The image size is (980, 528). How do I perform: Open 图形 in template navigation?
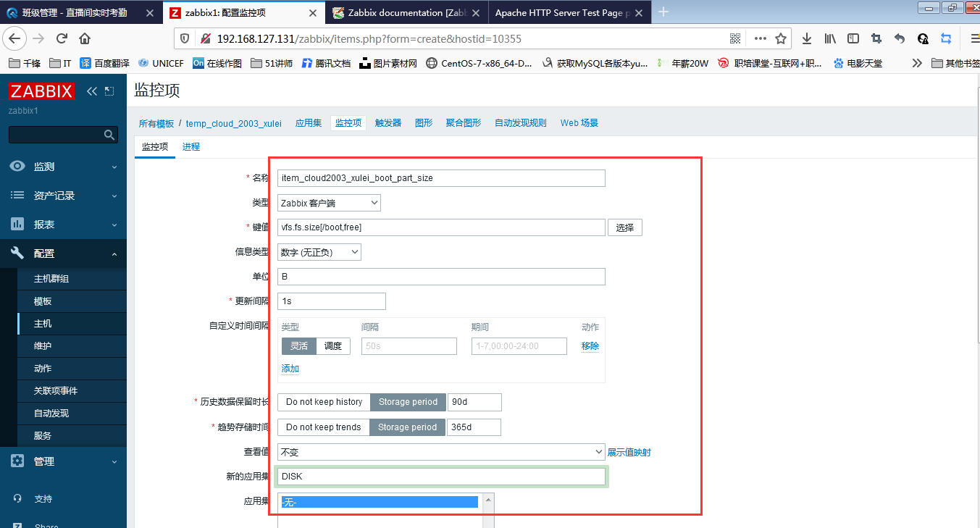[424, 123]
